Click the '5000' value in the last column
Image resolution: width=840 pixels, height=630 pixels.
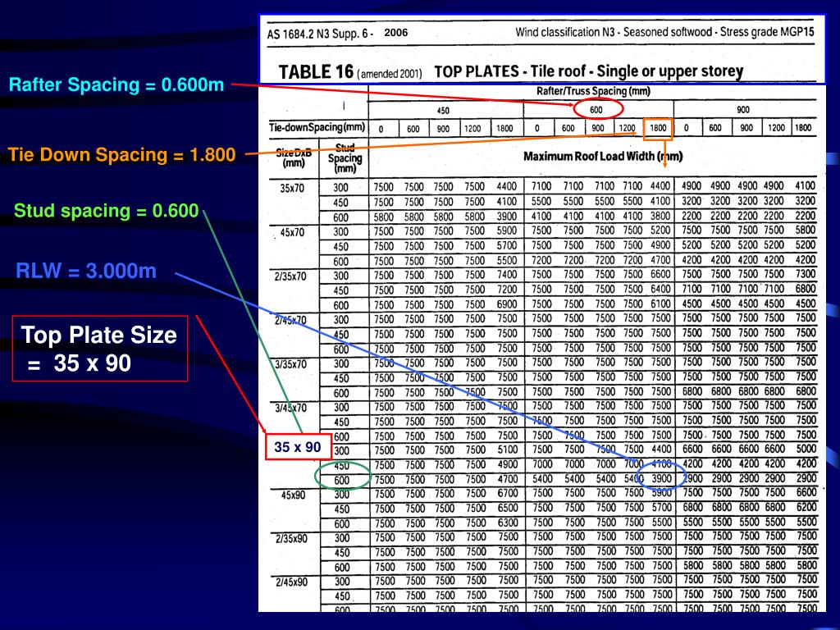806,449
